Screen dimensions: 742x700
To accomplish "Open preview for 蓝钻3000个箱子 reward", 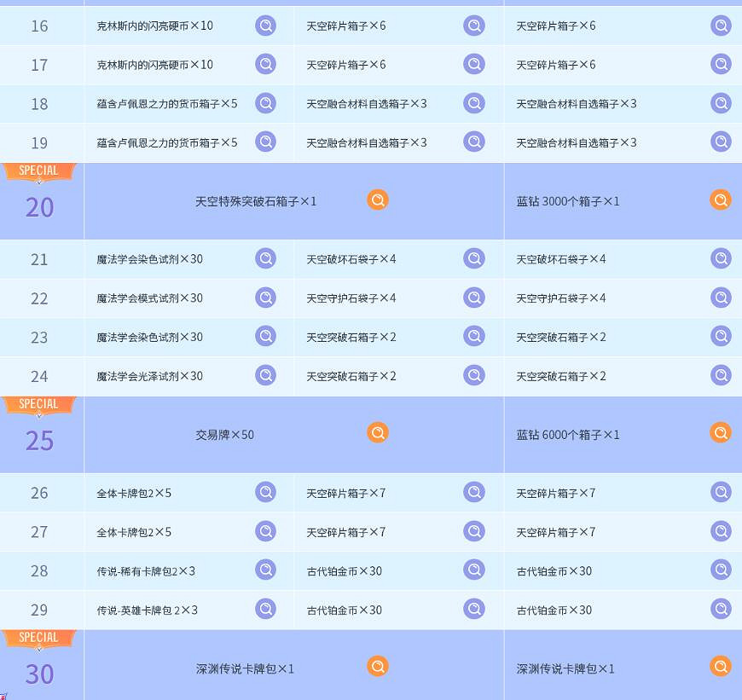I will 721,200.
